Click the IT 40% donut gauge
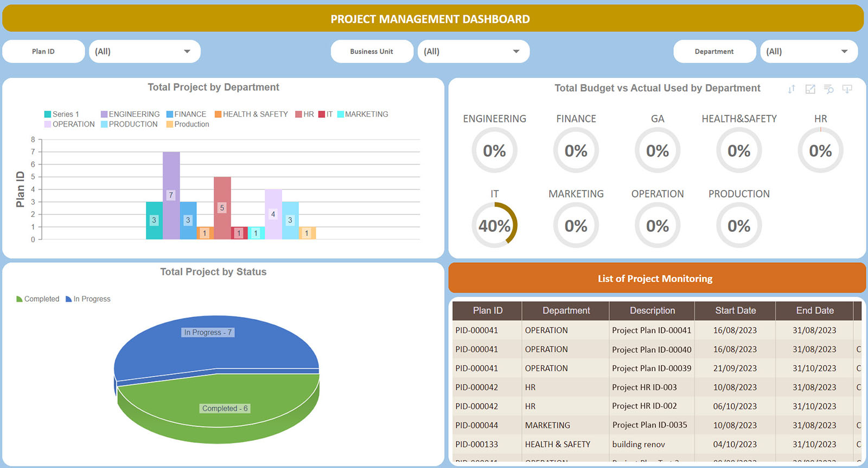Viewport: 868px width, 468px height. [494, 225]
